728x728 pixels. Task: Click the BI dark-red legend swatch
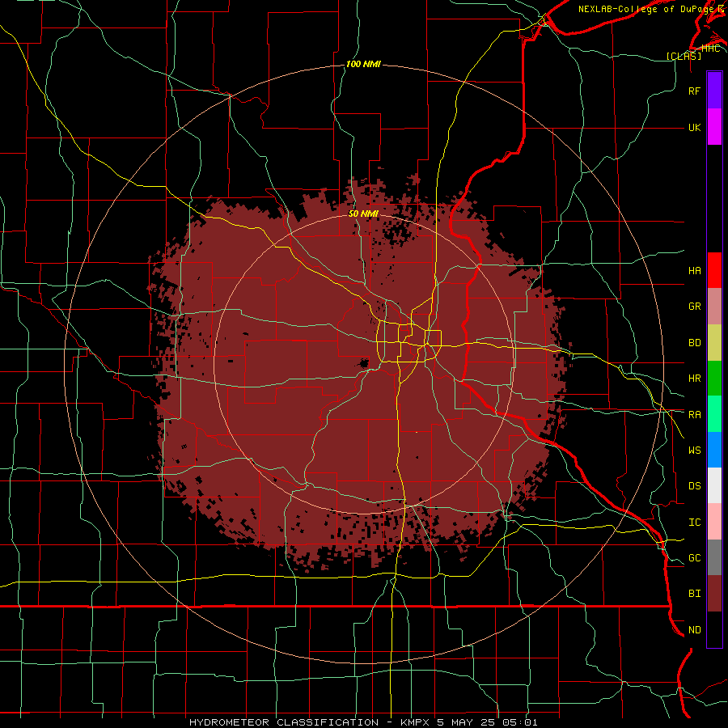(714, 594)
